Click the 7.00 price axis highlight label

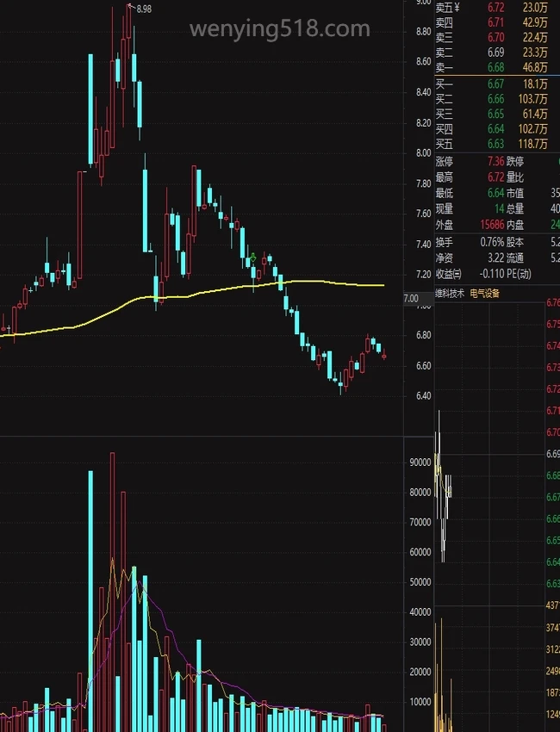(410, 299)
